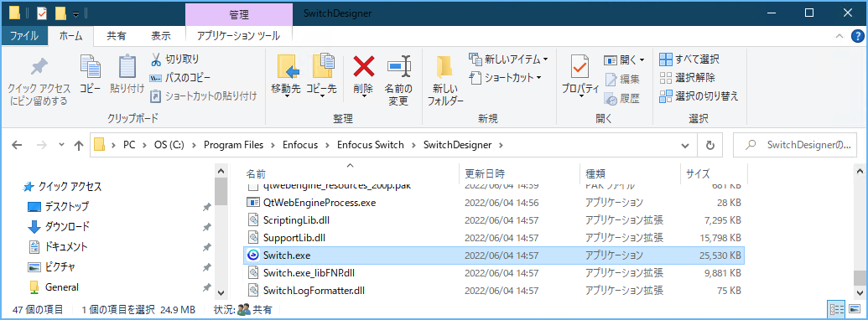This screenshot has width=868, height=320.
Task: Switch to the View (表示) tab
Action: 161,36
